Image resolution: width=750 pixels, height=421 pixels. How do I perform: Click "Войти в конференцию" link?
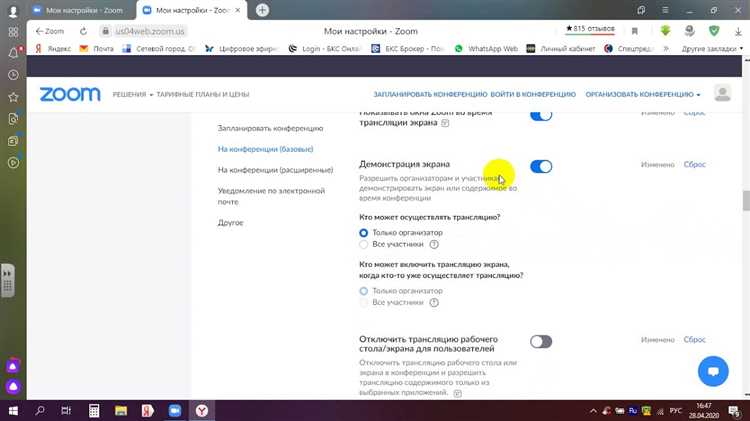(x=533, y=95)
